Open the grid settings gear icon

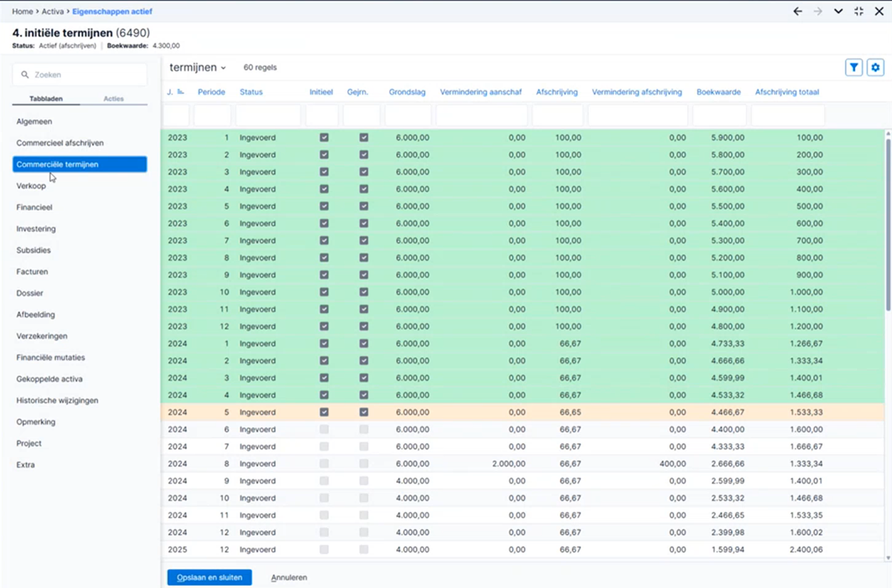[x=875, y=68]
